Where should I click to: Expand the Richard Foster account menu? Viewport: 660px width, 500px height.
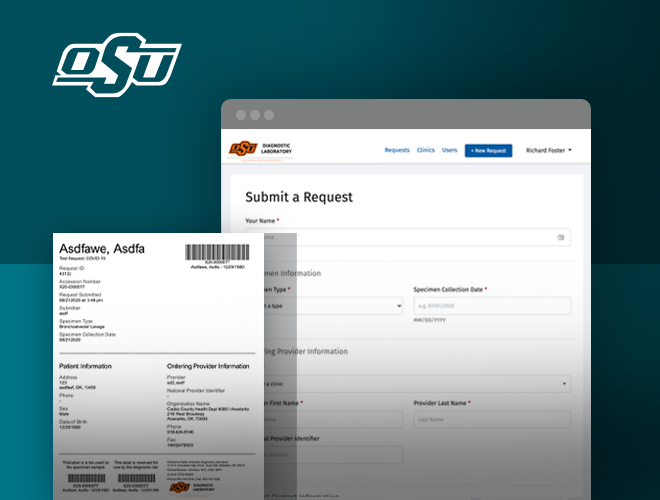click(549, 150)
